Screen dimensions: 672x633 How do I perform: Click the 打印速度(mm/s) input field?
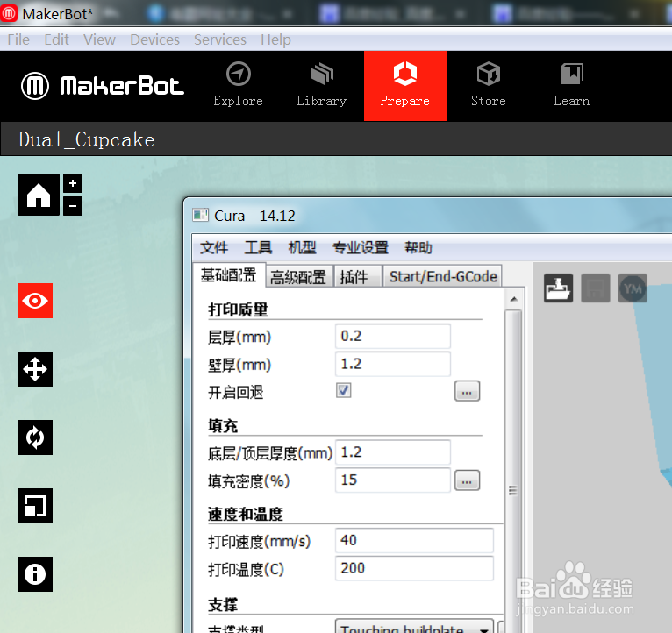tap(414, 540)
